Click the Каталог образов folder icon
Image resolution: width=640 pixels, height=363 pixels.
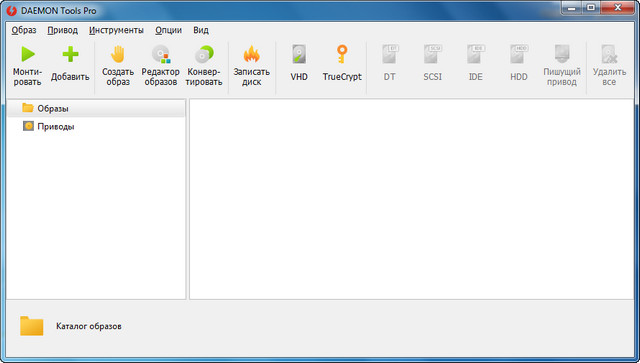pyautogui.click(x=31, y=326)
